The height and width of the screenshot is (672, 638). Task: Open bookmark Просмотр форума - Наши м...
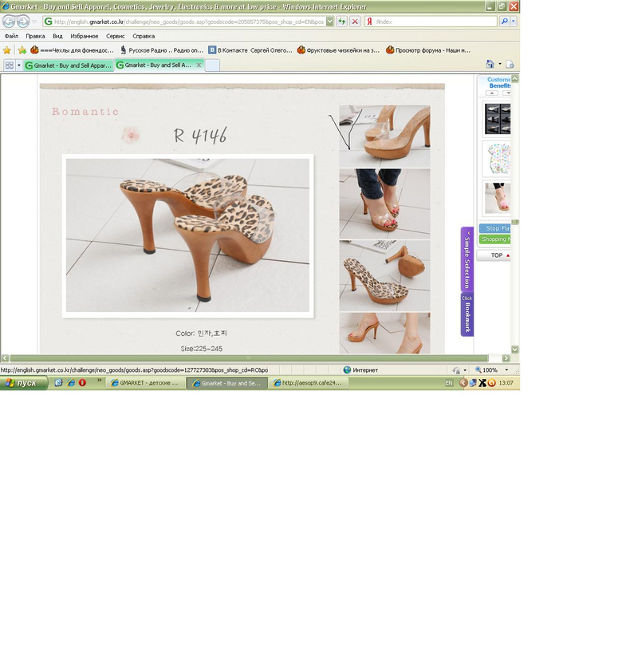click(428, 50)
